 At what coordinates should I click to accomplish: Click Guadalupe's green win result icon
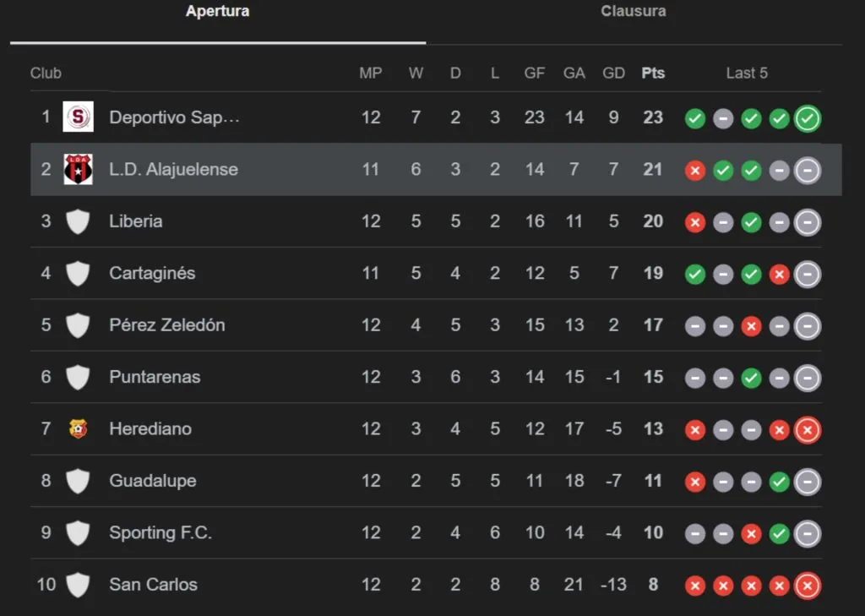click(780, 482)
